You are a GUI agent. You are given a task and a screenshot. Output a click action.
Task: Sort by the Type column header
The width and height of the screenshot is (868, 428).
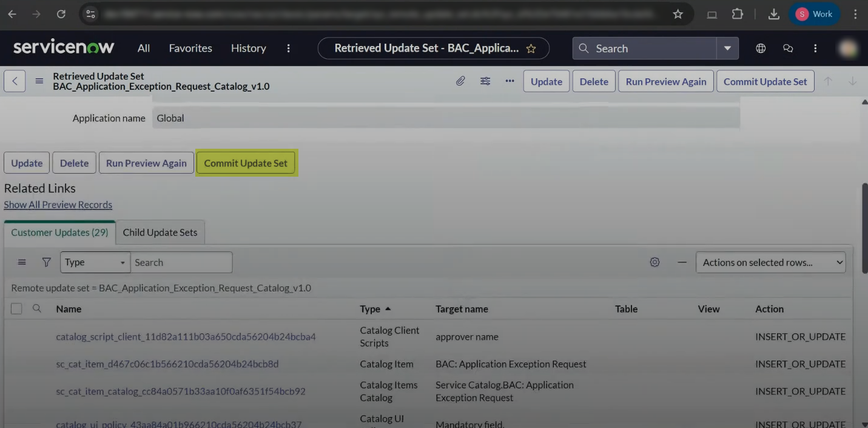click(x=370, y=309)
